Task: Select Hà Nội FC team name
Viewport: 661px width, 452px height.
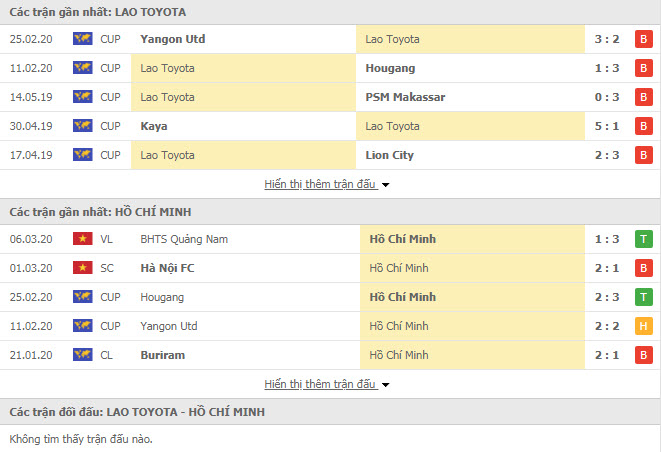Action: click(x=167, y=268)
